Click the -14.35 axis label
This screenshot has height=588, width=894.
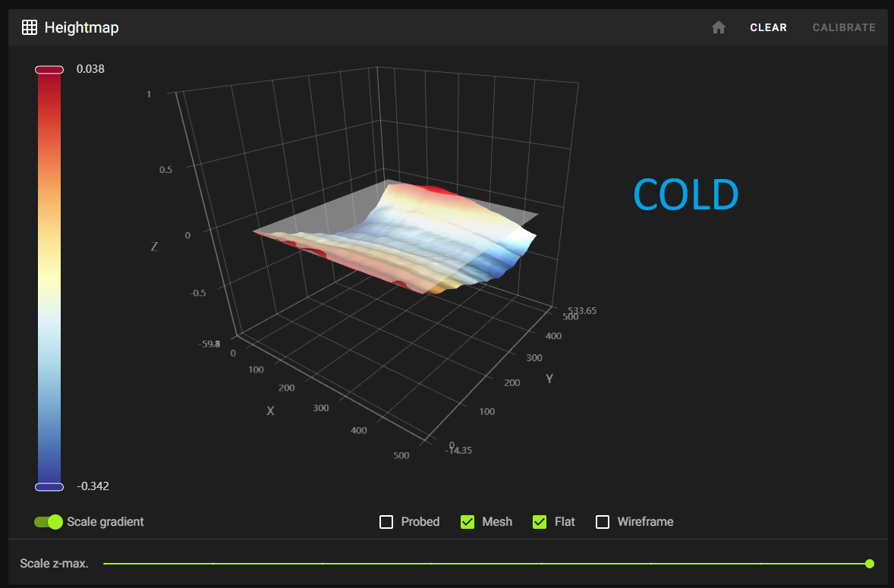pos(458,450)
